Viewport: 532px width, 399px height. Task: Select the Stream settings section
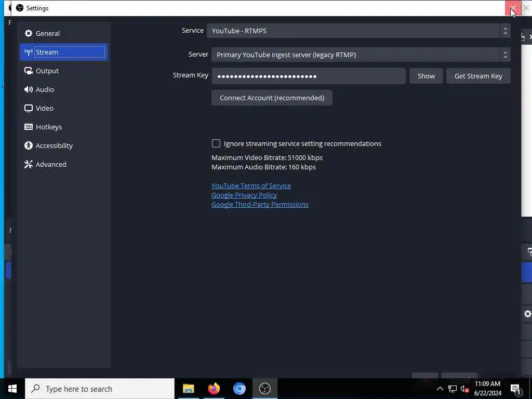(64, 52)
